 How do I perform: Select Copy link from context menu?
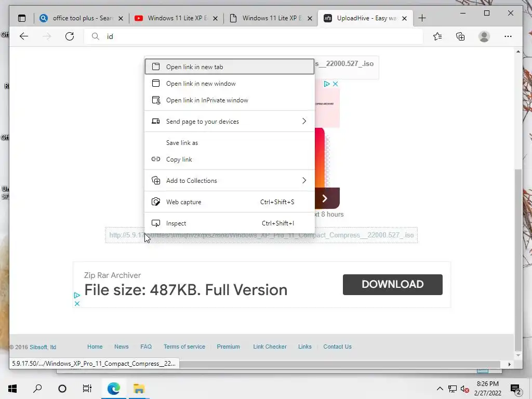tap(230, 159)
